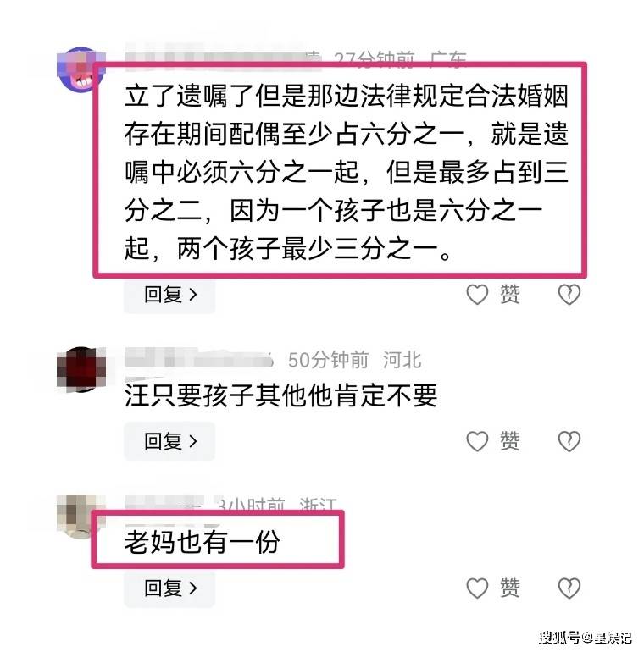
Task: Open the Zhejiang commenter's beige avatar
Action: point(80,517)
